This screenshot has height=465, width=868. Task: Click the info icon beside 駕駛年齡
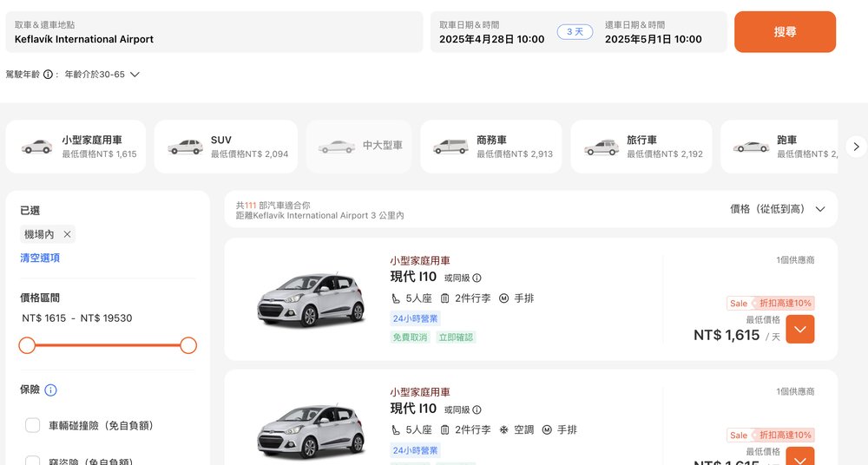click(x=49, y=75)
